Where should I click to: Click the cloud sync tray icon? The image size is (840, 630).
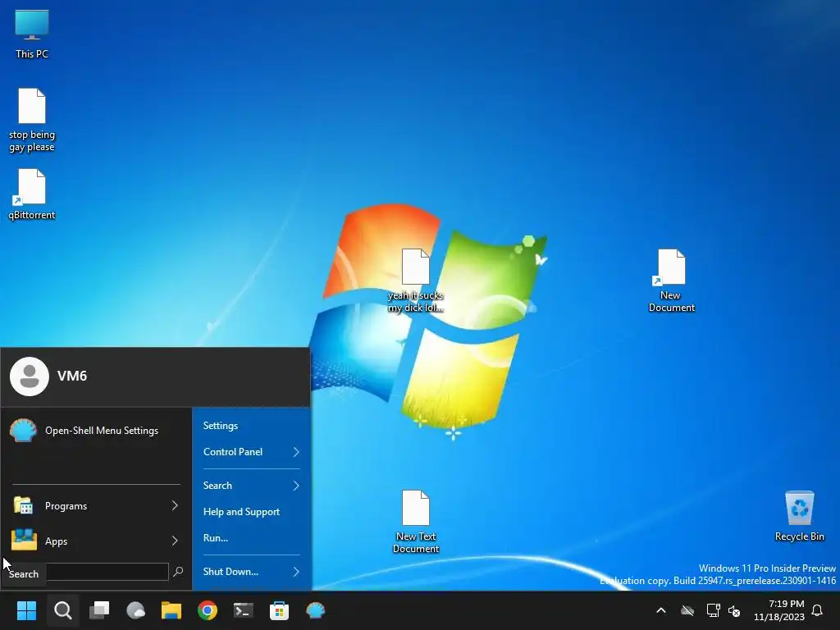click(x=687, y=610)
